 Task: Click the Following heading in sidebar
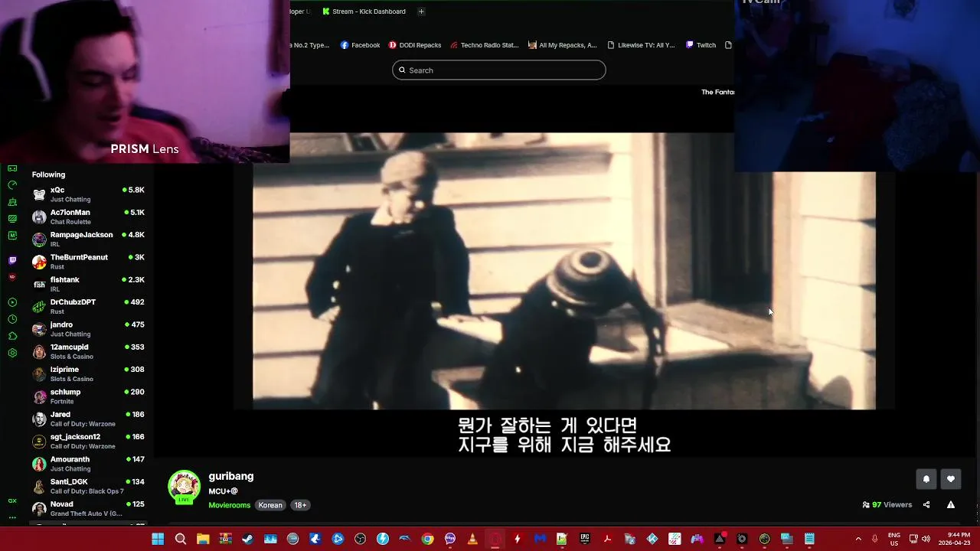pos(48,174)
